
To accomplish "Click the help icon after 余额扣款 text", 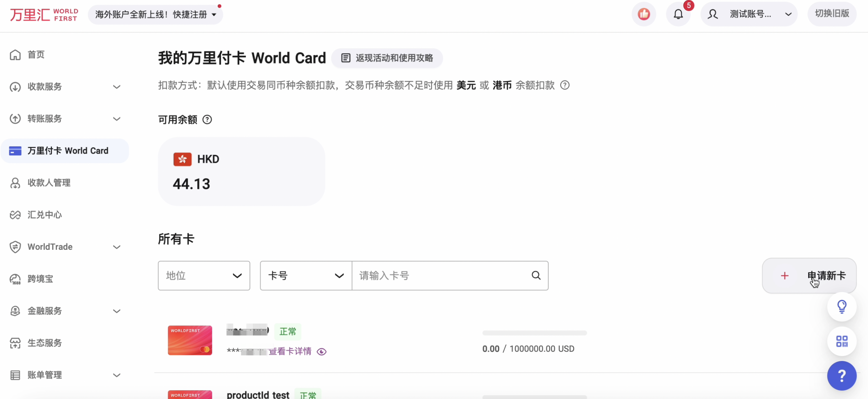I will (565, 85).
